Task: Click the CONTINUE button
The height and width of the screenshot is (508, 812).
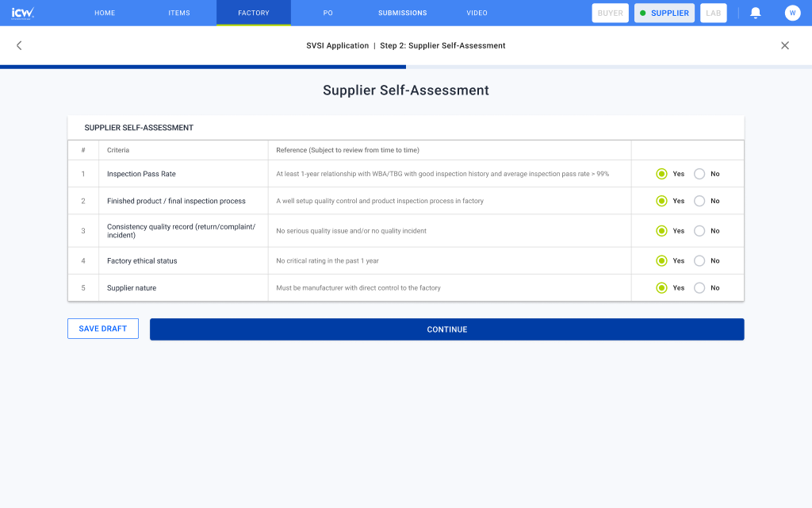Action: pyautogui.click(x=447, y=329)
